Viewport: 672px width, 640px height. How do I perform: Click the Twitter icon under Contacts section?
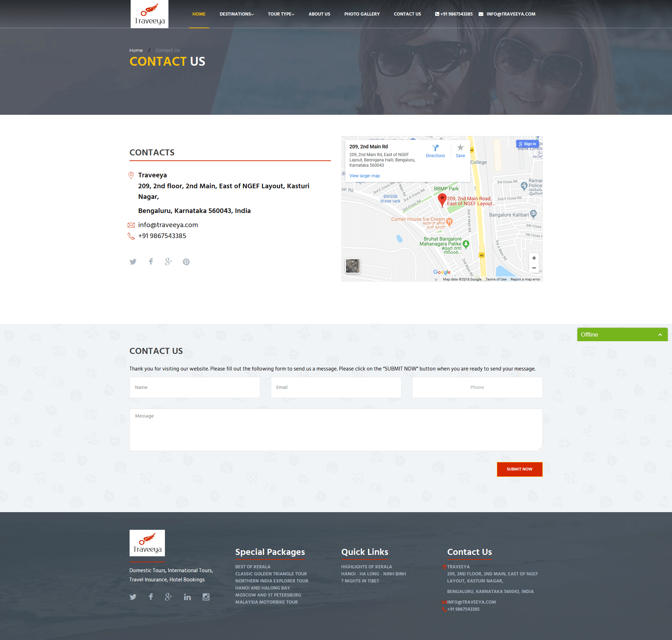(x=133, y=262)
